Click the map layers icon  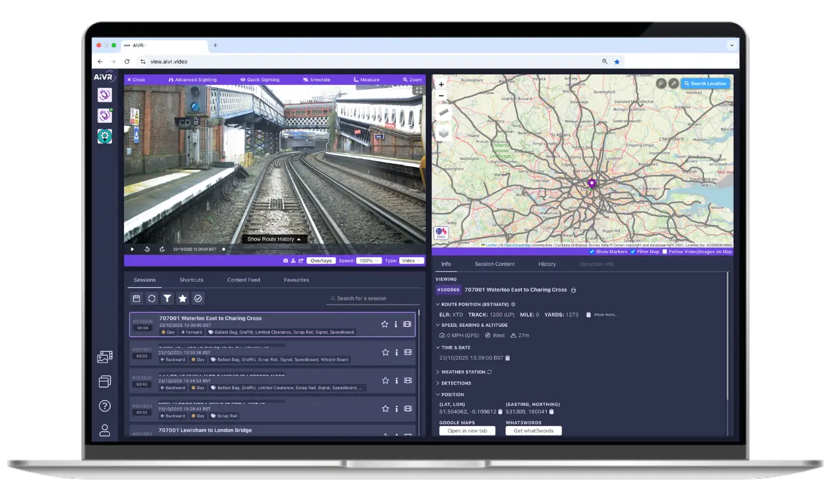click(443, 133)
